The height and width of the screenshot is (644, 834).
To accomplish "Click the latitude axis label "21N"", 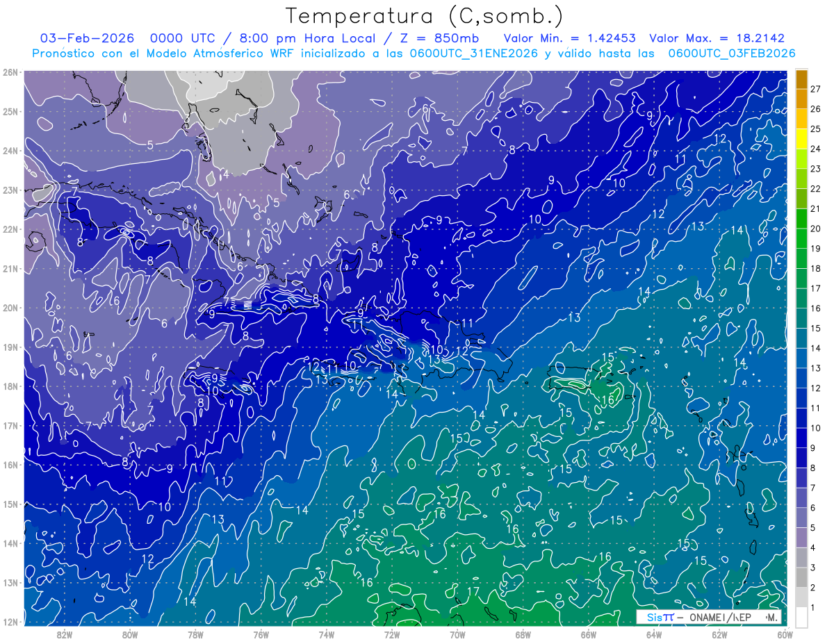I will pyautogui.click(x=10, y=268).
